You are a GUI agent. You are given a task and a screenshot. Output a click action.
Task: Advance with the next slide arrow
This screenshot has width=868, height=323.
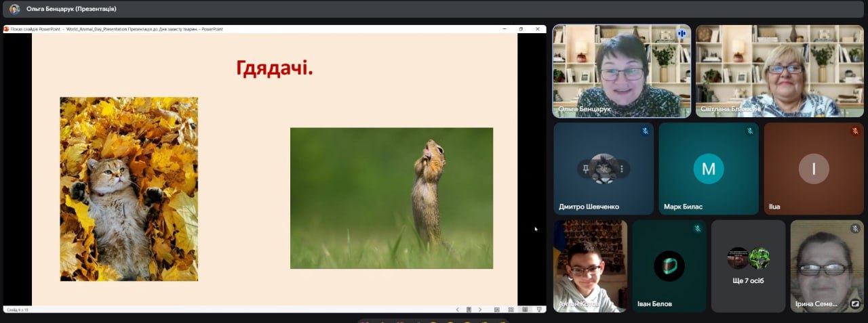(480, 309)
